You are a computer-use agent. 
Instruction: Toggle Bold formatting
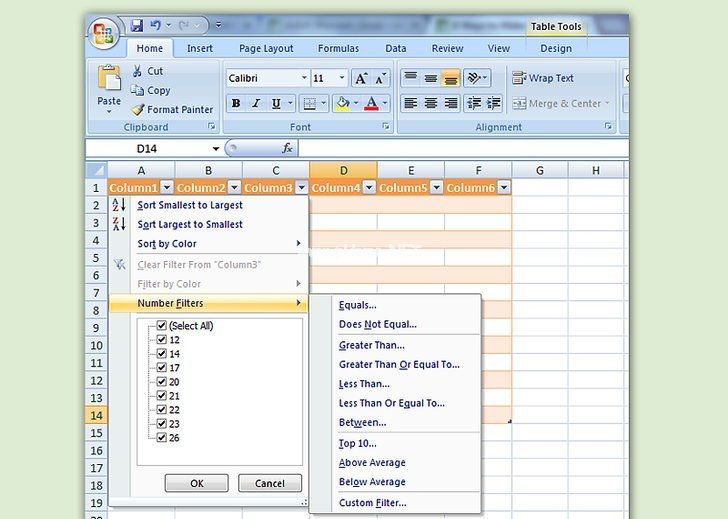[236, 104]
